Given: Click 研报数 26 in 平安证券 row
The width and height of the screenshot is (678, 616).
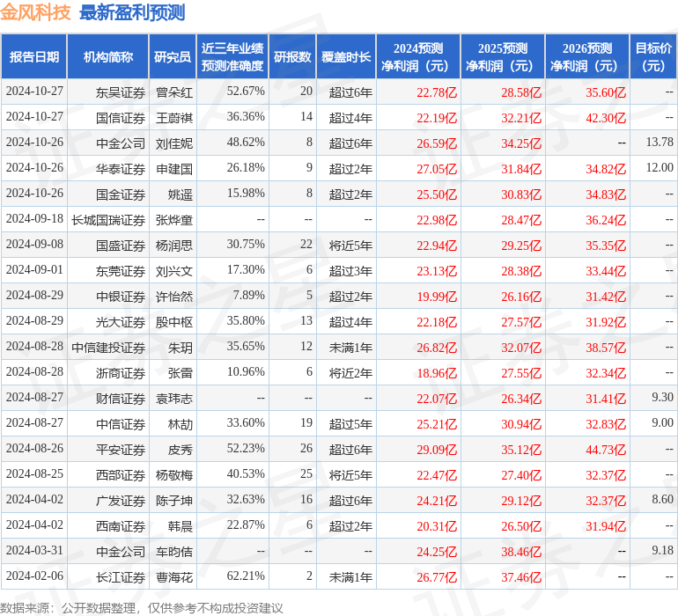Looking at the screenshot, I should coord(306,448).
